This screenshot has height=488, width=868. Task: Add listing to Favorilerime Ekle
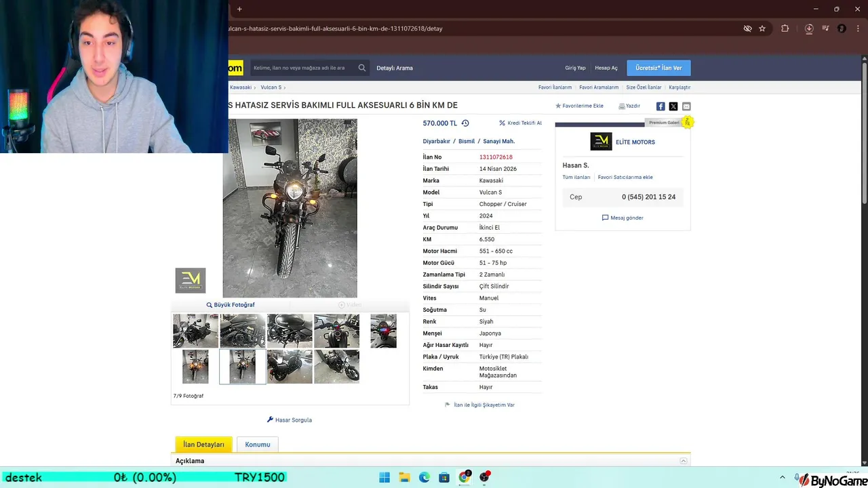(x=579, y=106)
